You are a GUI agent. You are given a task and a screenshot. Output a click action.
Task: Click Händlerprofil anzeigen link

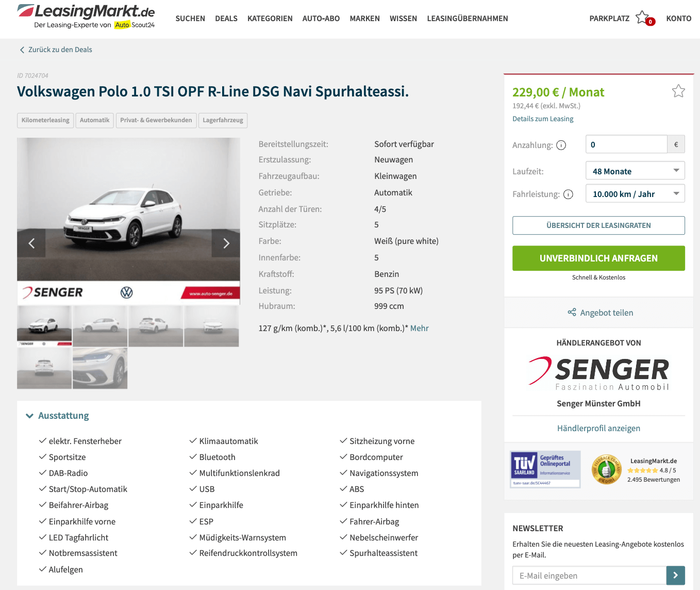tap(598, 429)
